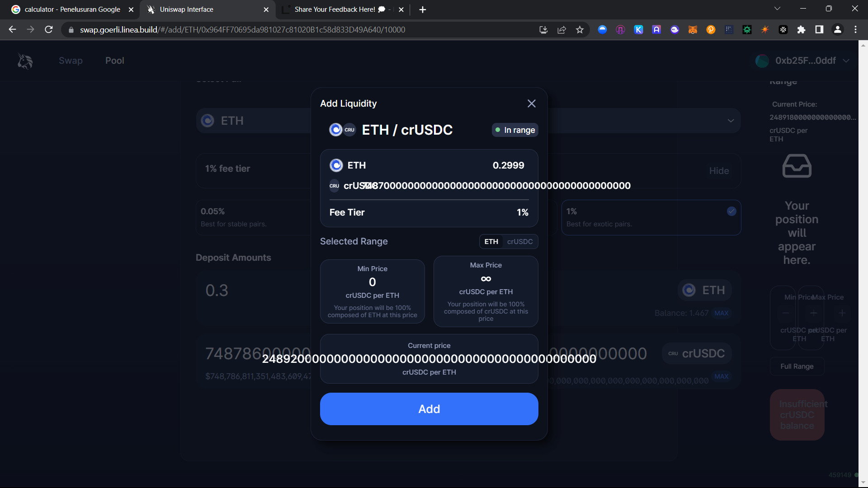
Task: Open the Pool tab
Action: [114, 61]
